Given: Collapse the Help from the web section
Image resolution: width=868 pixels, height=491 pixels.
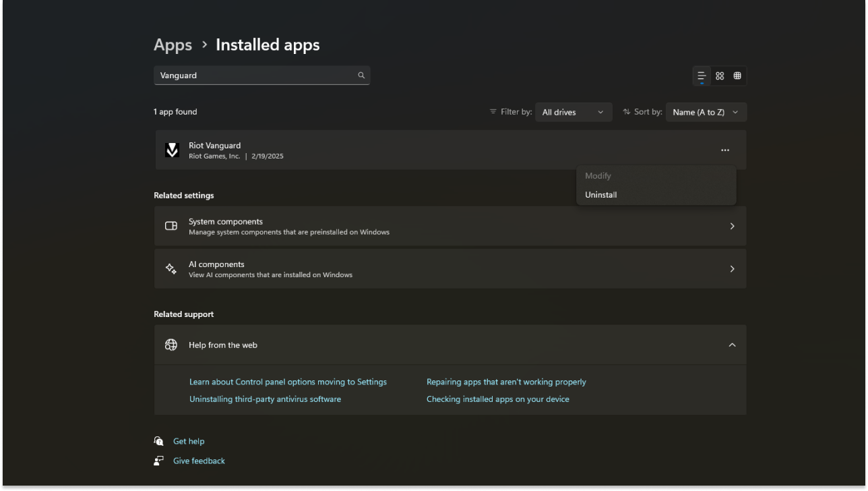Looking at the screenshot, I should pos(733,345).
